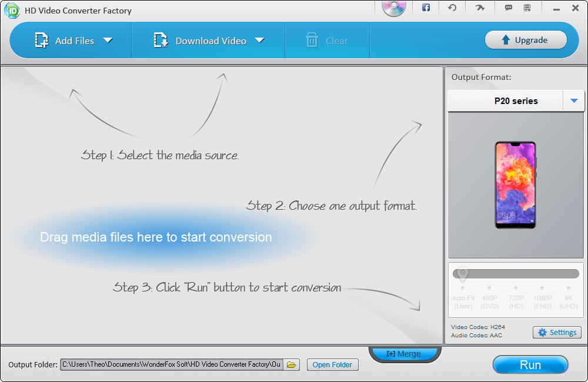
Task: Set resolution slider to 480P (DVD)
Action: point(489,288)
